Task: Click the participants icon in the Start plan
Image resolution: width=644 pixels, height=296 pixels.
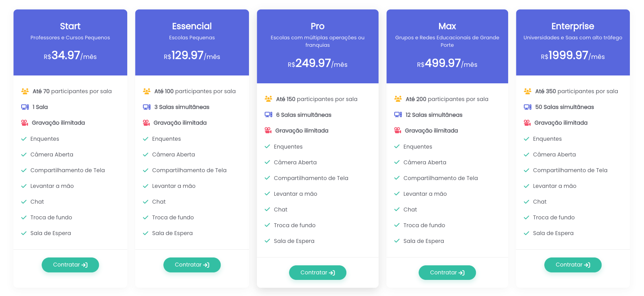Action: (25, 91)
